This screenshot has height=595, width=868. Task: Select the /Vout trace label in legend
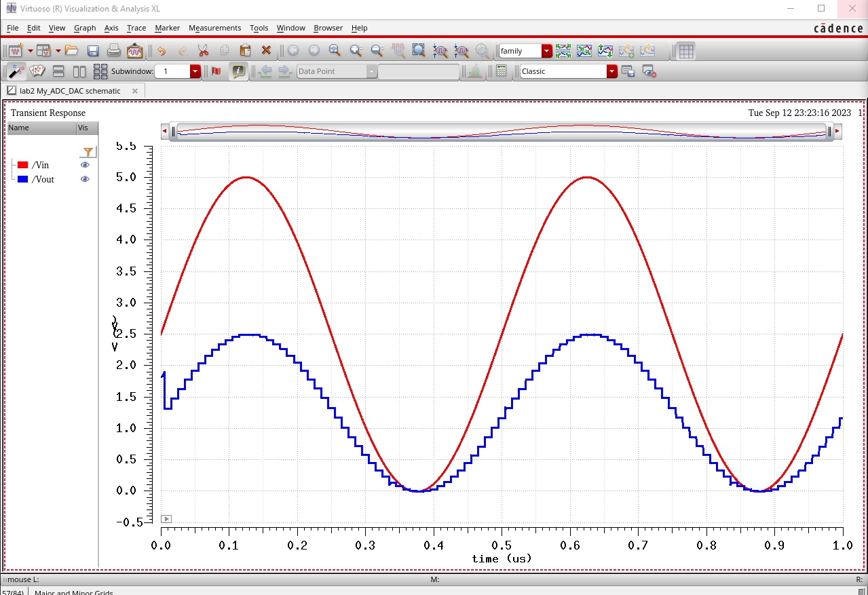43,179
